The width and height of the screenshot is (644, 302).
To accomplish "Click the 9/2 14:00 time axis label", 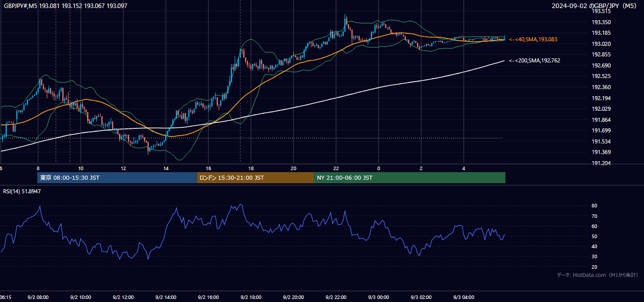I will click(x=166, y=297).
